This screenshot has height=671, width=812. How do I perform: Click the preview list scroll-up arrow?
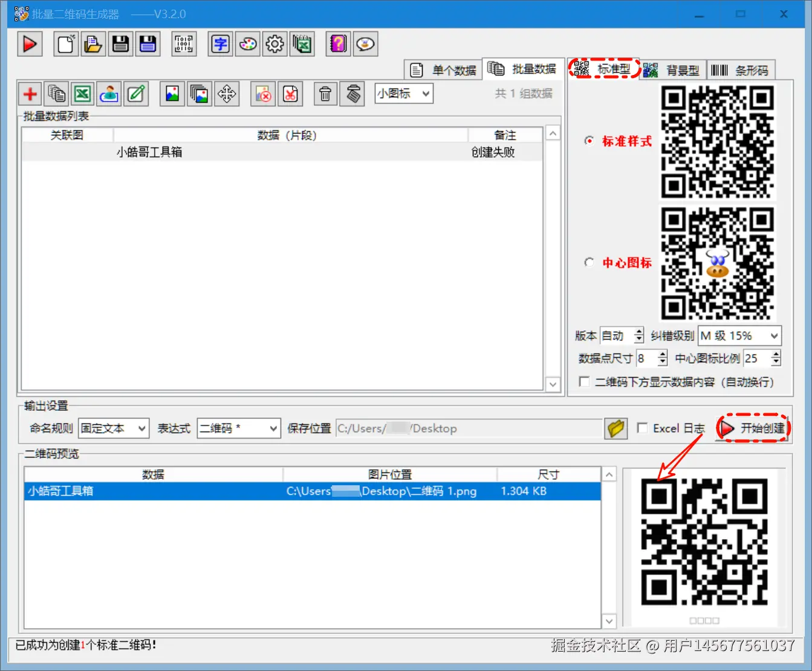coord(609,474)
